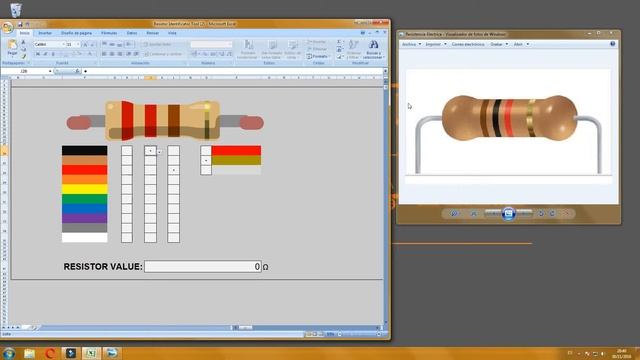Screen dimensions: 640x360
Task: Check tolerance box beside the silver swatch
Action: pyautogui.click(x=206, y=170)
